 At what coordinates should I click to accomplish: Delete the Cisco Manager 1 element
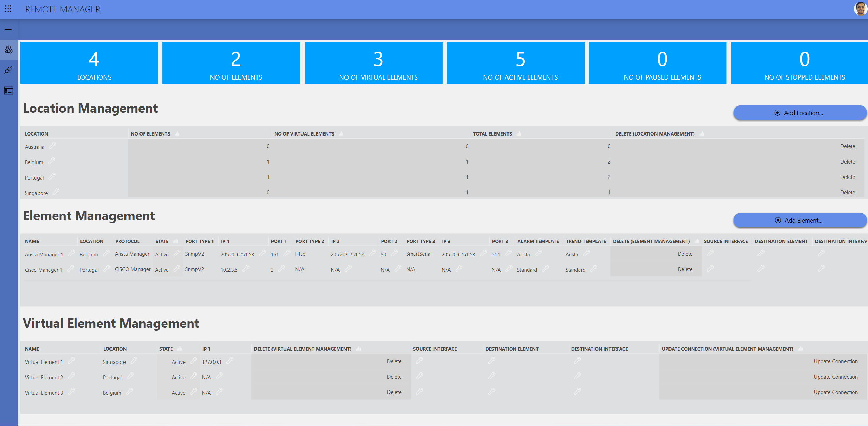coord(685,269)
